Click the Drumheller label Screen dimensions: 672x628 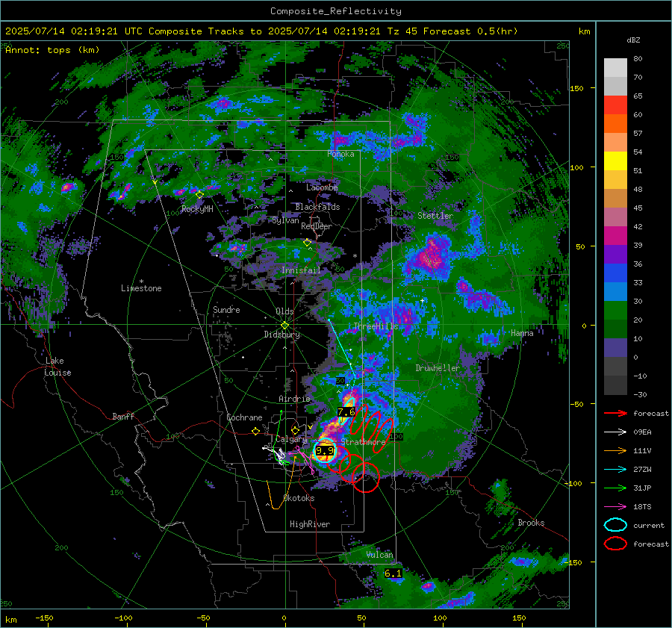coord(438,368)
